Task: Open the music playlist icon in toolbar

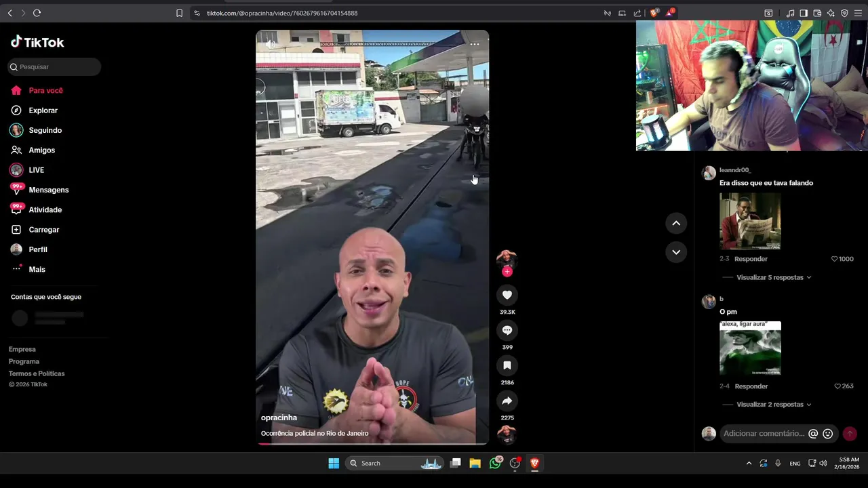Action: 790,13
